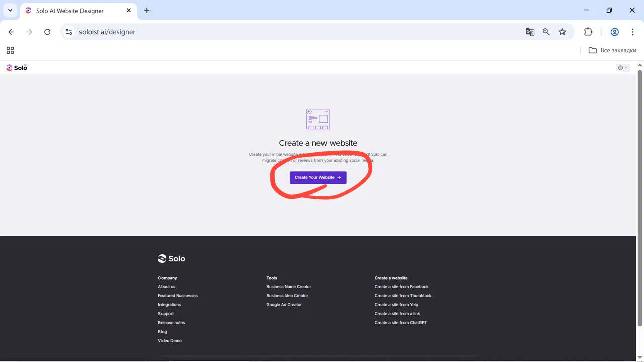
Task: Click the Create Your Website button
Action: coord(318,177)
